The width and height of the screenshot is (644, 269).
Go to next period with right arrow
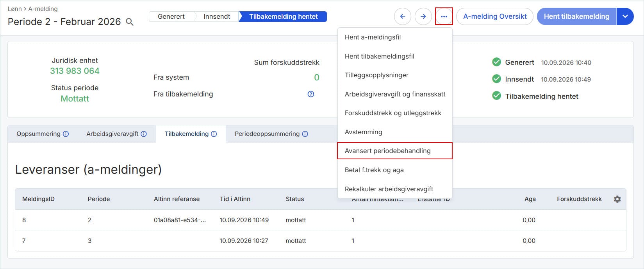pos(423,16)
